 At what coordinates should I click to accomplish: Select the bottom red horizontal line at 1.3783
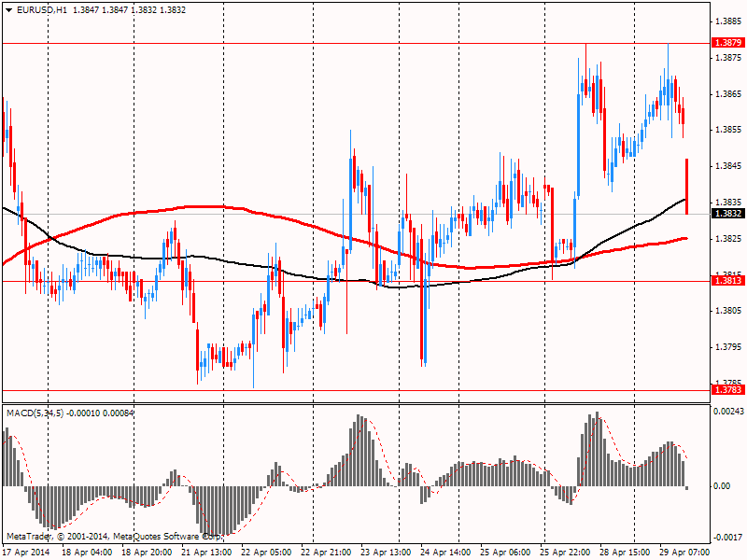[373, 390]
